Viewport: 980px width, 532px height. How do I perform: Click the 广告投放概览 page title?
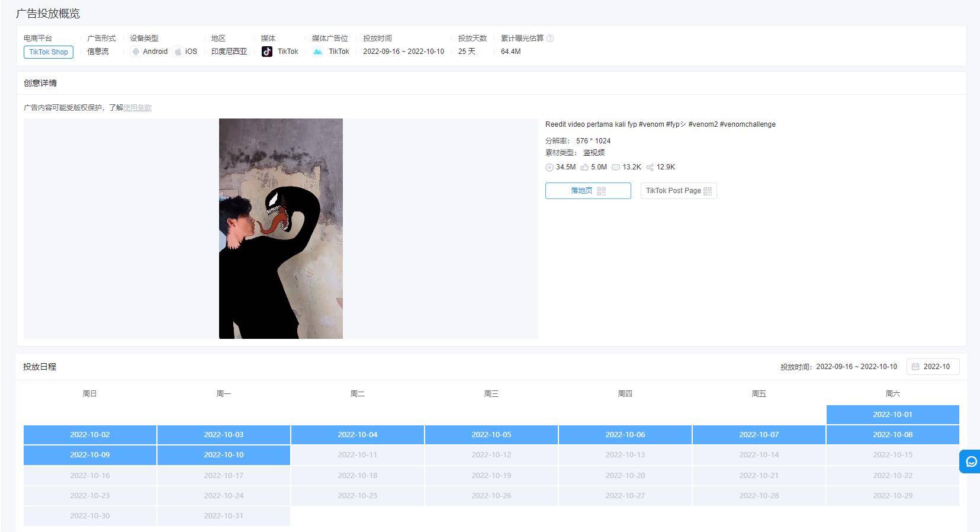[x=48, y=14]
